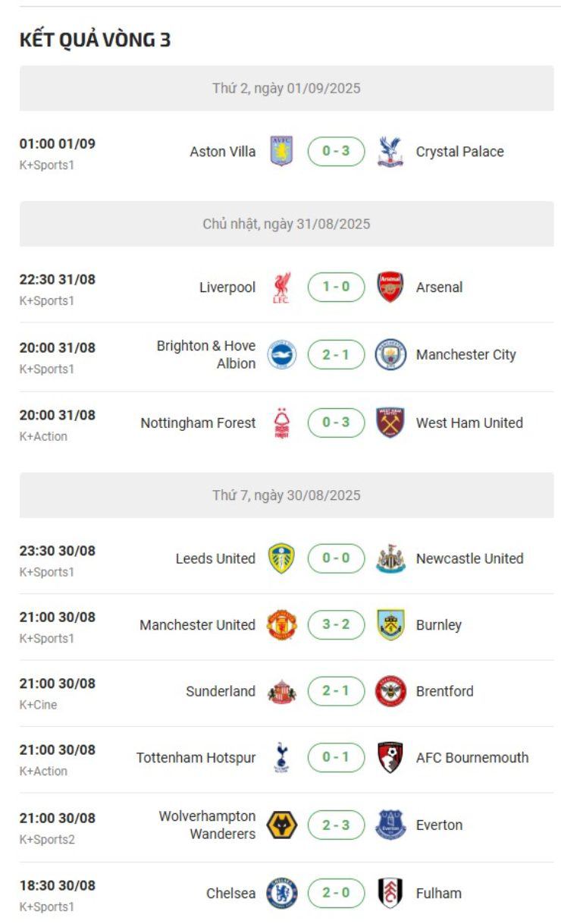Open the Chelsea lion crest

click(x=281, y=893)
